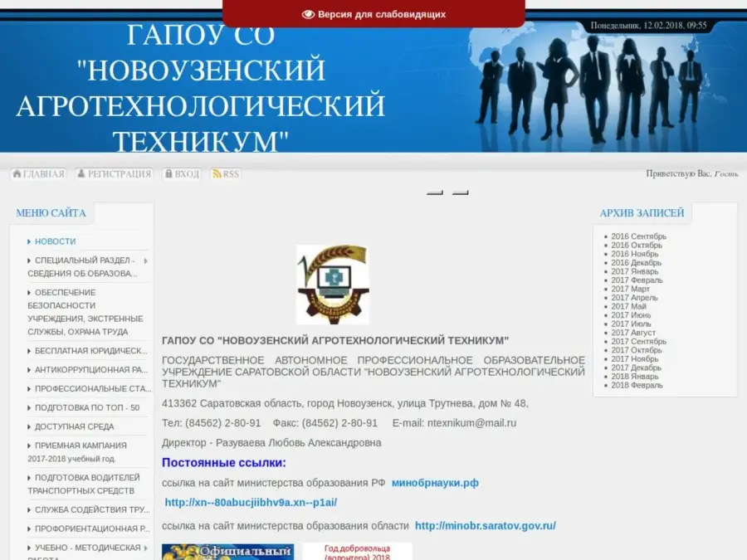Open archive for 2017 Июнь

pos(631,314)
